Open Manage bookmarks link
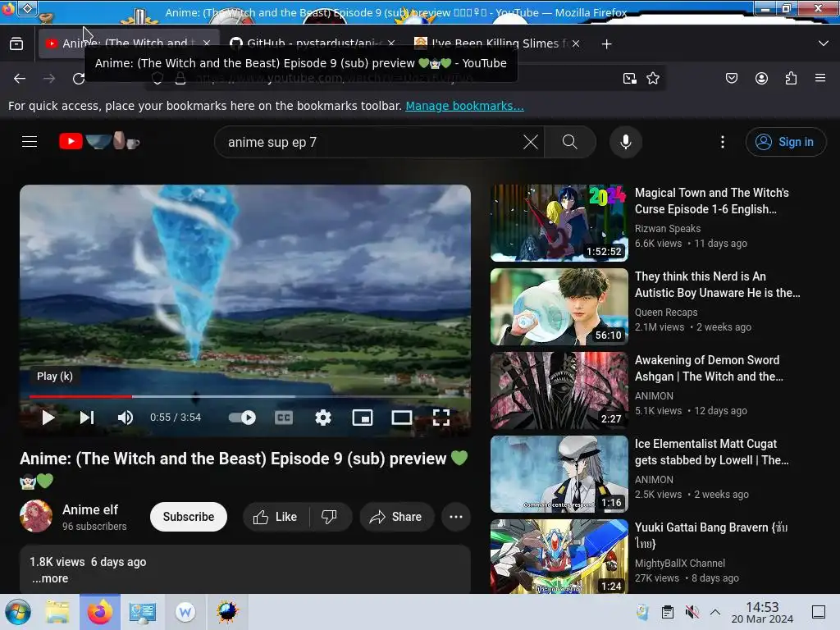840x630 pixels. tap(464, 106)
